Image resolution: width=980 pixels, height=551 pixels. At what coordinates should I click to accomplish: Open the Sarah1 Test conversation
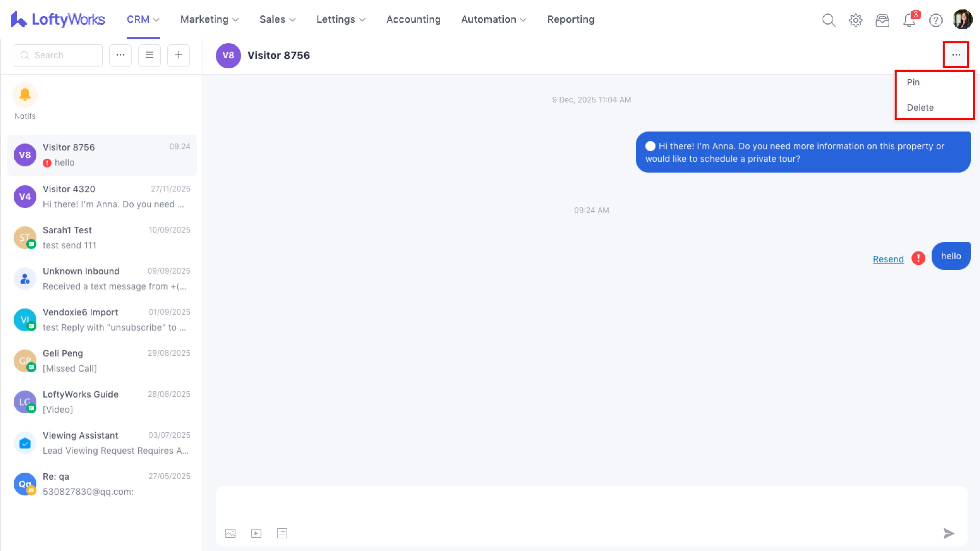click(x=102, y=237)
